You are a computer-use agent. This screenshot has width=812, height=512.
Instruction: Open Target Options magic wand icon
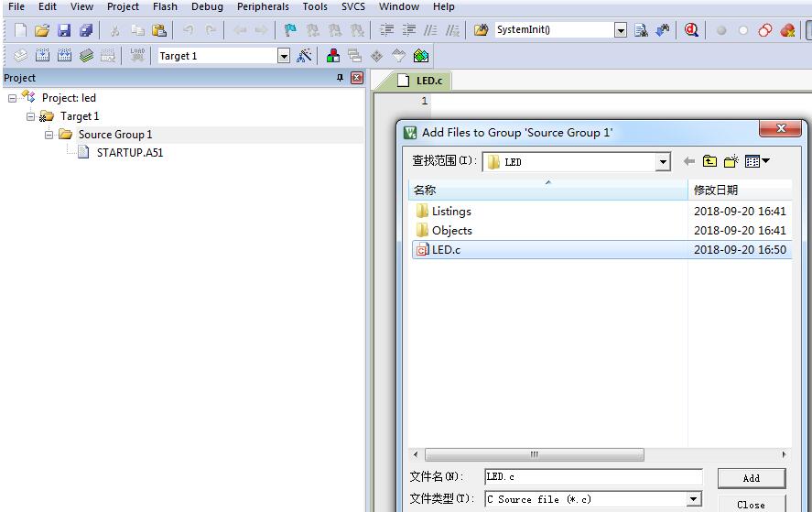coord(305,56)
